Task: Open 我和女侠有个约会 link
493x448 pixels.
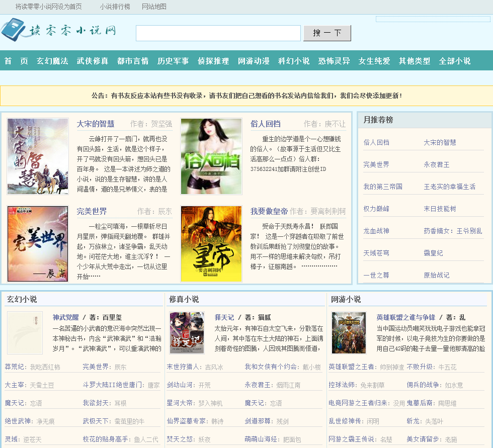Action: [x=271, y=367]
